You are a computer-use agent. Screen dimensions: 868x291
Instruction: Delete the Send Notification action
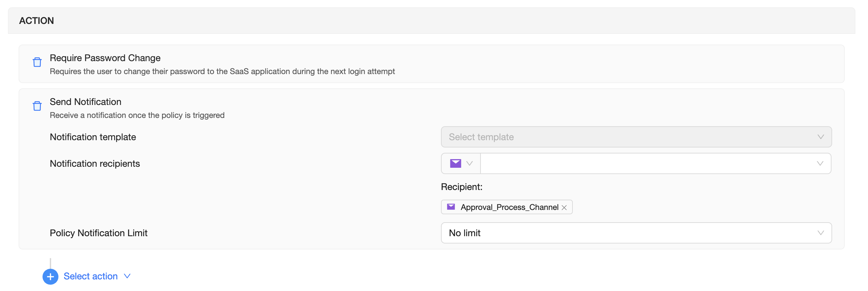[37, 106]
